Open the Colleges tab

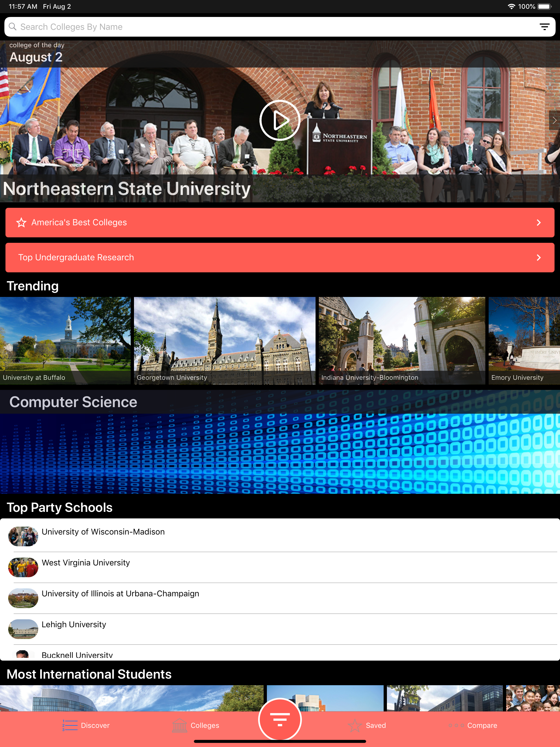pos(196,725)
